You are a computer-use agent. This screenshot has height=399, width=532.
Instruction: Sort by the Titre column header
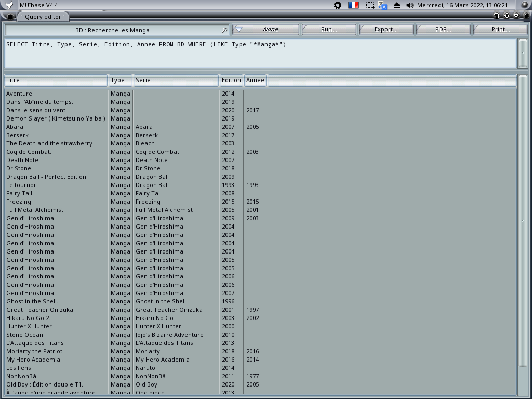tap(56, 81)
